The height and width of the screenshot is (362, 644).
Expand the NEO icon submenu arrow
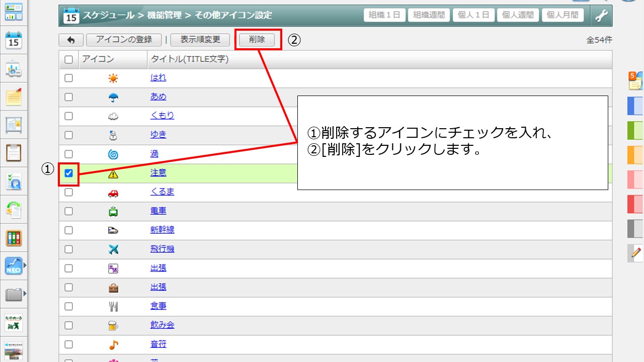click(24, 265)
